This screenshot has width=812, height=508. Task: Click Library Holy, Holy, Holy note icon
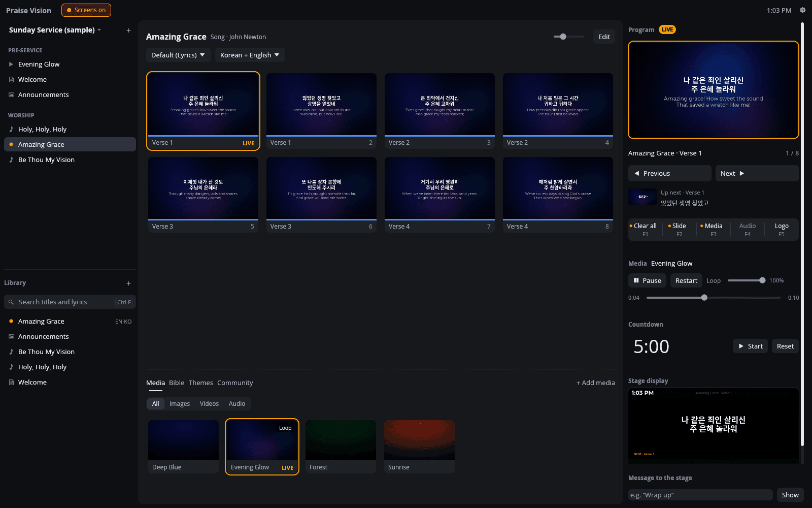click(11, 367)
